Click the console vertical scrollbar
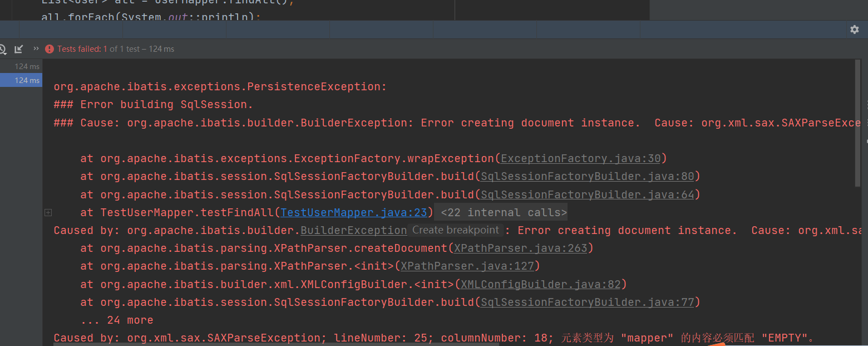This screenshot has width=868, height=346. pos(857,123)
